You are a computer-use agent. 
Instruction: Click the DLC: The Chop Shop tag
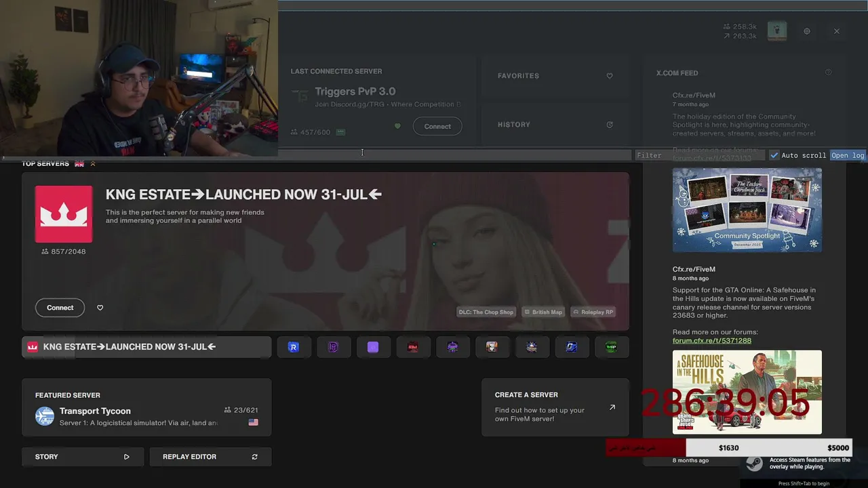pos(486,312)
